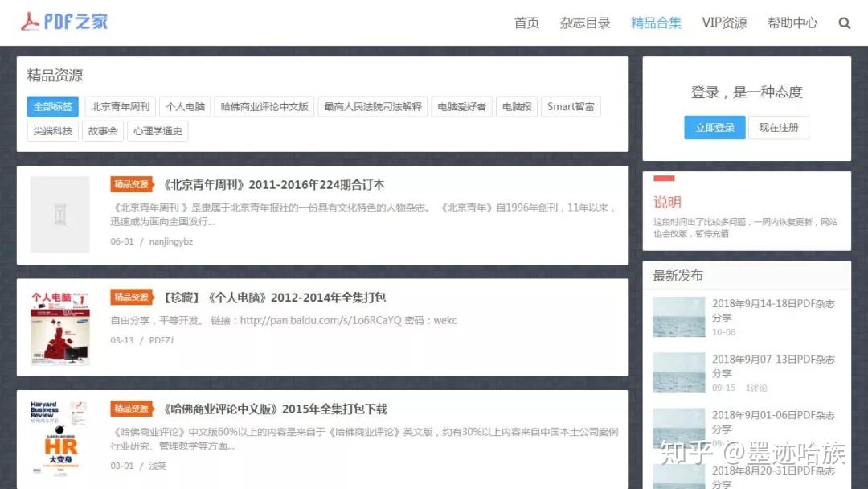Filter by the 个人电脑 tag
The image size is (868, 489).
point(185,106)
